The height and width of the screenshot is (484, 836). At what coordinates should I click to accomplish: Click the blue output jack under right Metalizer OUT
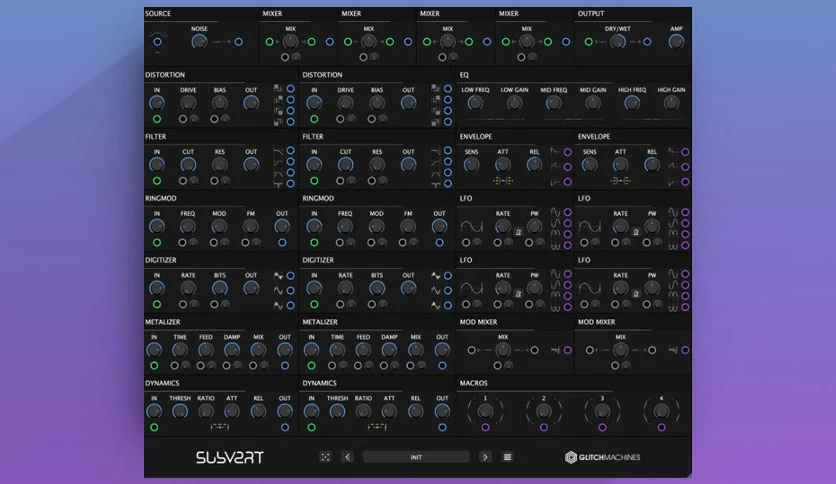[442, 366]
